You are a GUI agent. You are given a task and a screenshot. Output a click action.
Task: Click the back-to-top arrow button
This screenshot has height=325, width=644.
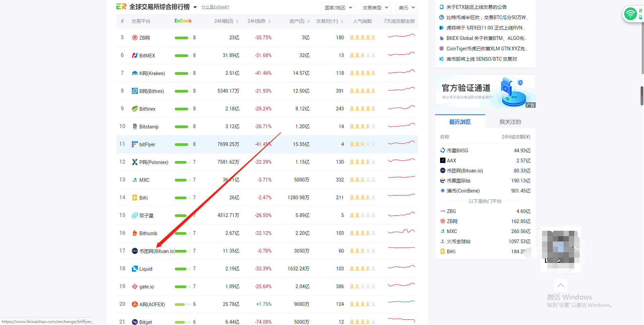pyautogui.click(x=560, y=285)
